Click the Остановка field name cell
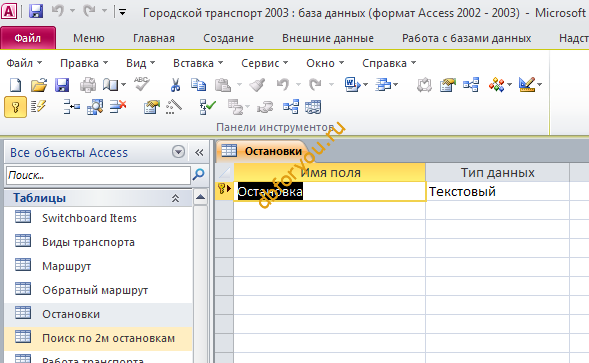589x363 pixels. pos(329,192)
